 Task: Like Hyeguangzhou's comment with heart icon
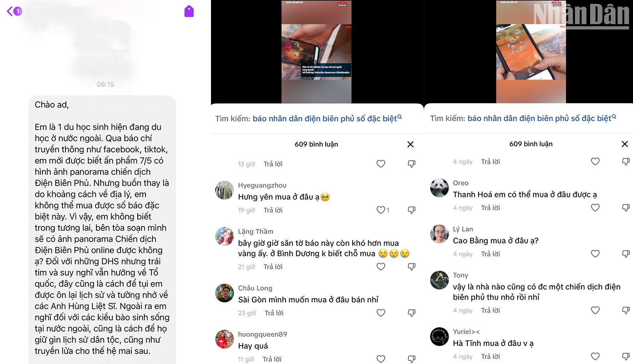click(381, 210)
